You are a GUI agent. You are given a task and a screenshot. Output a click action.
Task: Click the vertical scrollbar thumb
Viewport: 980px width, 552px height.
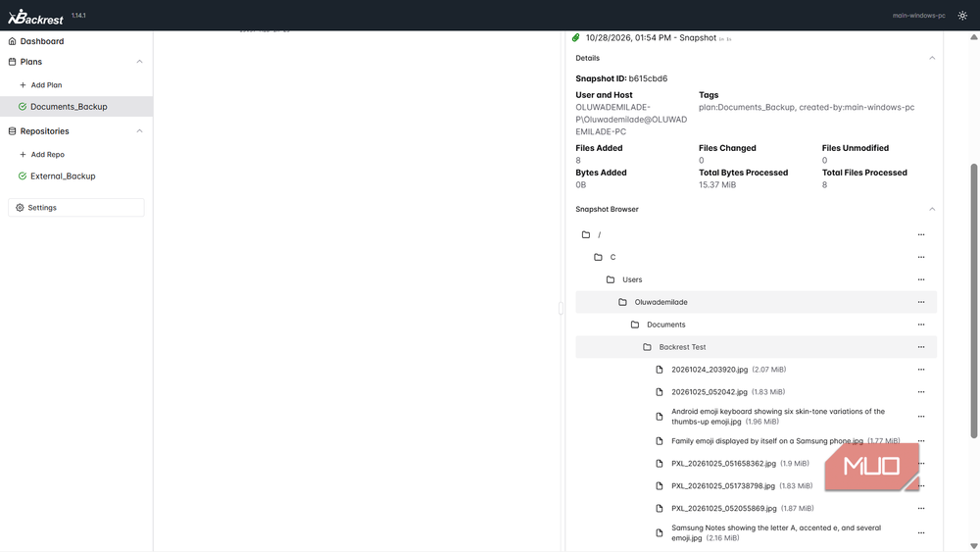click(974, 301)
